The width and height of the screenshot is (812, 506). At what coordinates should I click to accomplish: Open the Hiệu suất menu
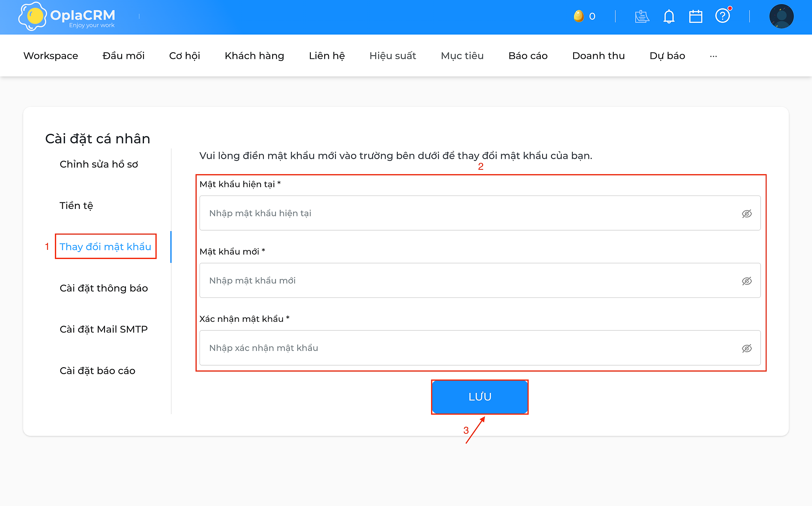point(393,55)
